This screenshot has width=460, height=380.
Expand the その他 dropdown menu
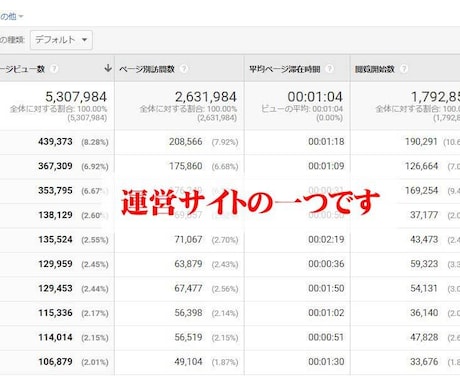[x=11, y=16]
